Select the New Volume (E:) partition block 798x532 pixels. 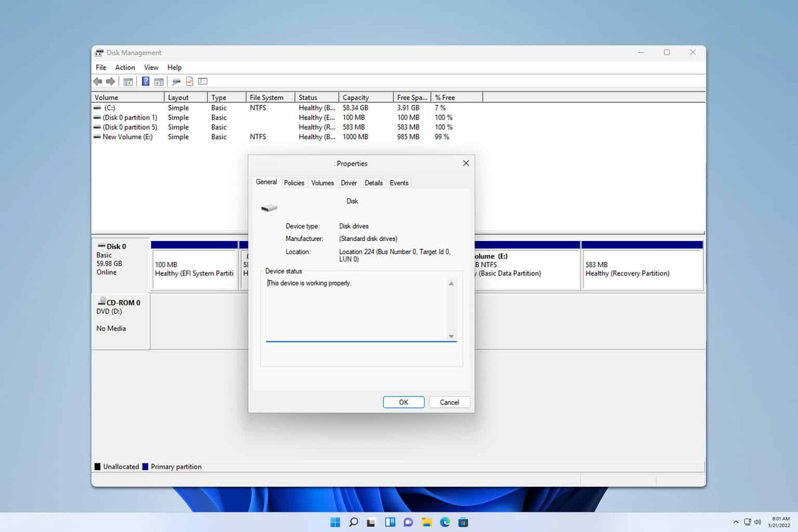[x=527, y=265]
